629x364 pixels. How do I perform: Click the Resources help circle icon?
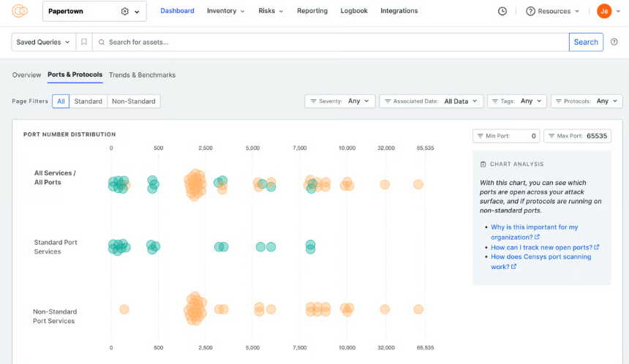[530, 11]
